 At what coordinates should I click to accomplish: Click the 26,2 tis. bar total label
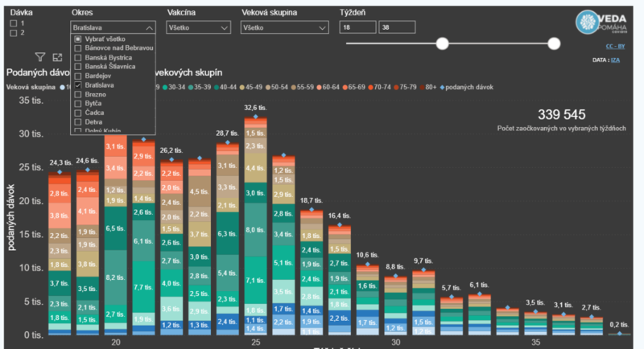(x=171, y=150)
